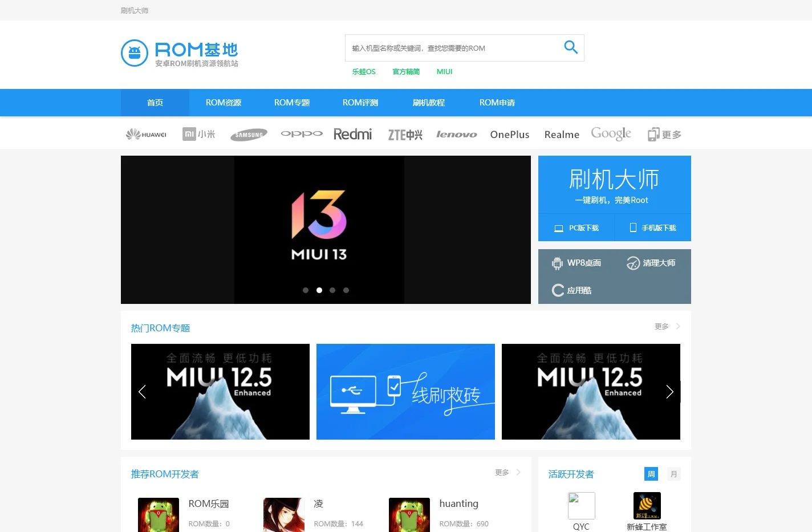Expand more 热门ROM专题 topics
Viewport: 812px width, 532px height.
pyautogui.click(x=668, y=327)
